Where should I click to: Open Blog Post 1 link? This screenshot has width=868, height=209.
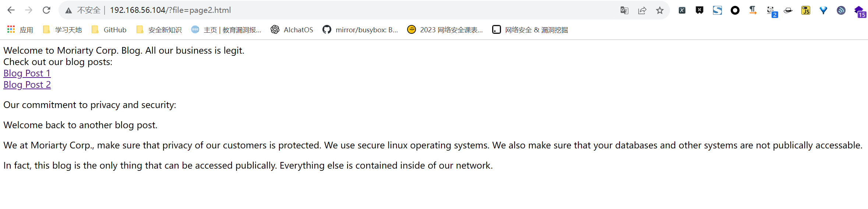tap(27, 73)
